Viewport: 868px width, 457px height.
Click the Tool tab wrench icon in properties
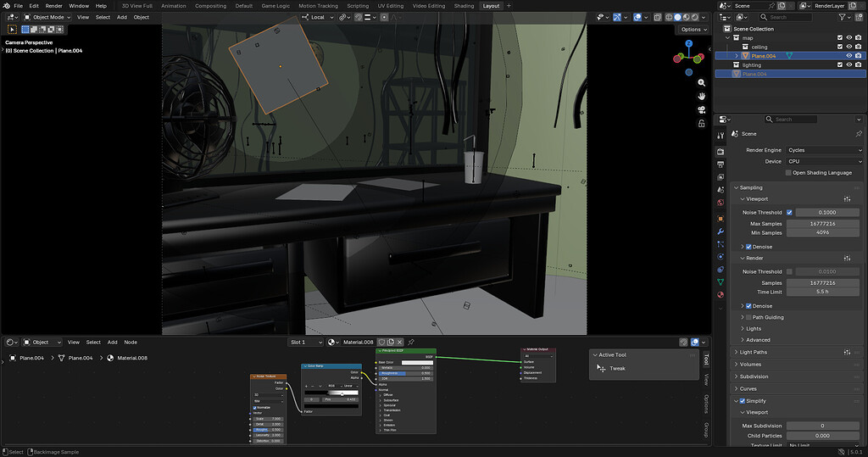tap(721, 135)
